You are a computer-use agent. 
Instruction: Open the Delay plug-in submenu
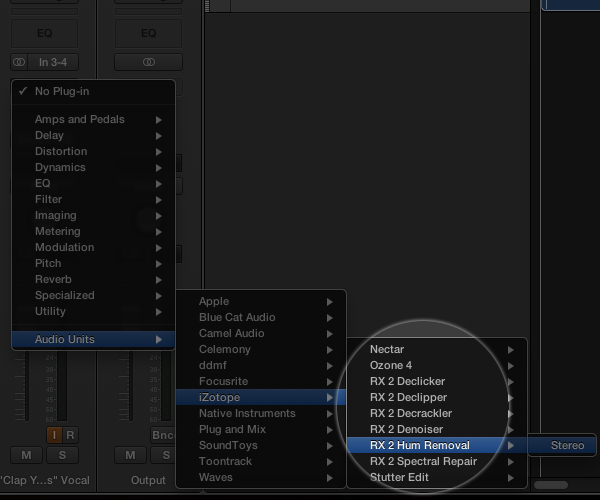point(93,135)
